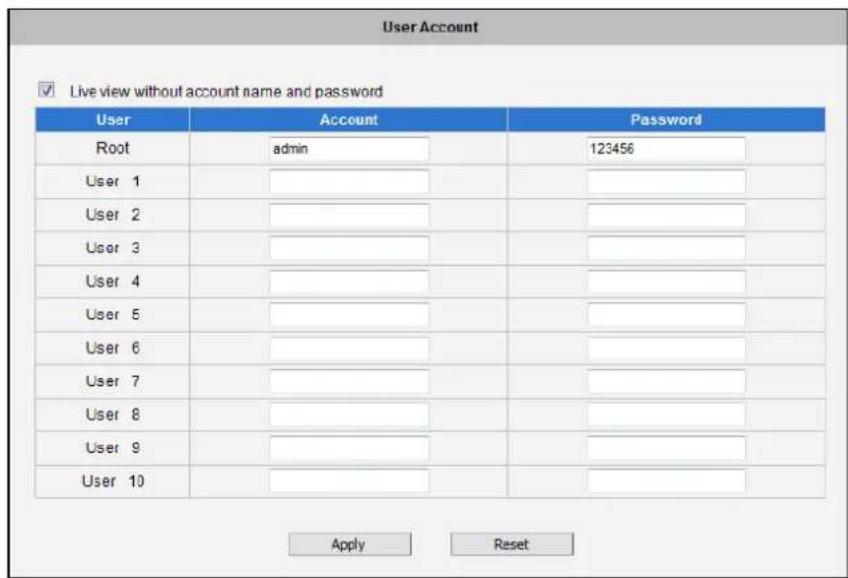848x578 pixels.
Task: Click the User 6 row label
Action: click(112, 348)
